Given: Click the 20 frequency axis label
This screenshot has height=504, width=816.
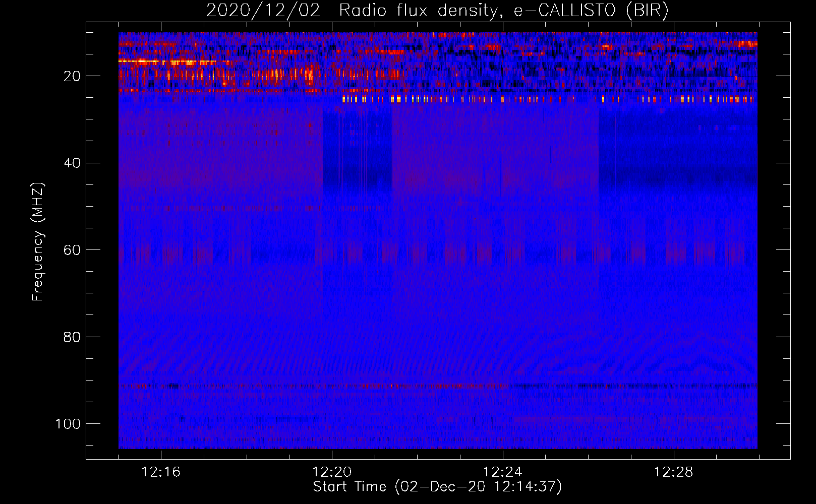Looking at the screenshot, I should click(72, 76).
